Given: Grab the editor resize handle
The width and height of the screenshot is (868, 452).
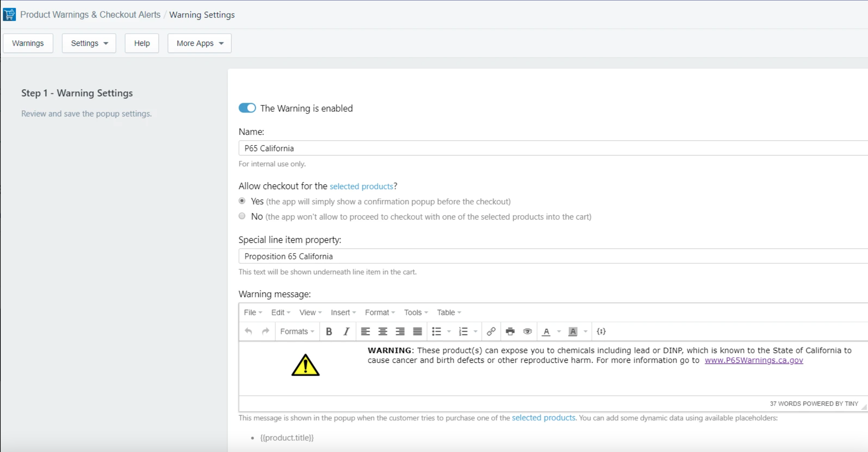Looking at the screenshot, I should coord(864,407).
